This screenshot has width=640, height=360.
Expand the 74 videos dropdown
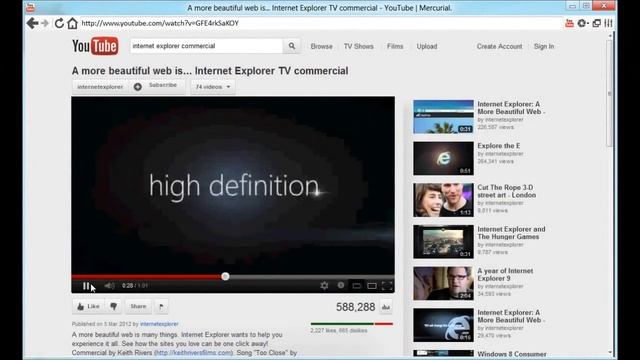(213, 87)
